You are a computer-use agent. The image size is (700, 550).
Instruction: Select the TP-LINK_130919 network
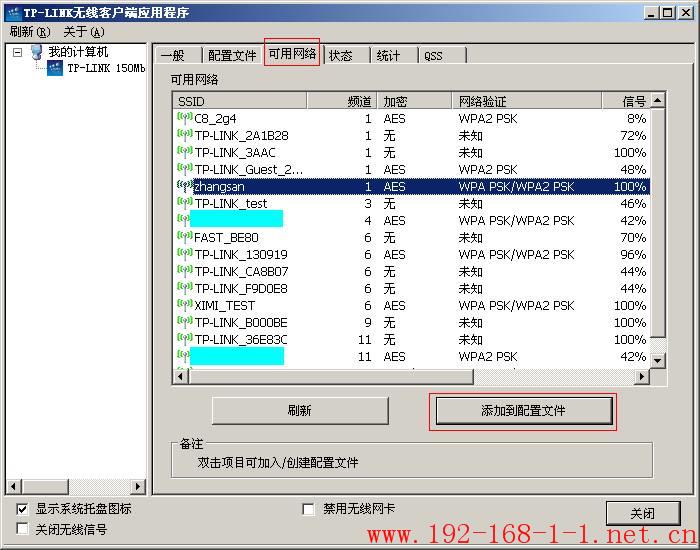tap(412, 254)
